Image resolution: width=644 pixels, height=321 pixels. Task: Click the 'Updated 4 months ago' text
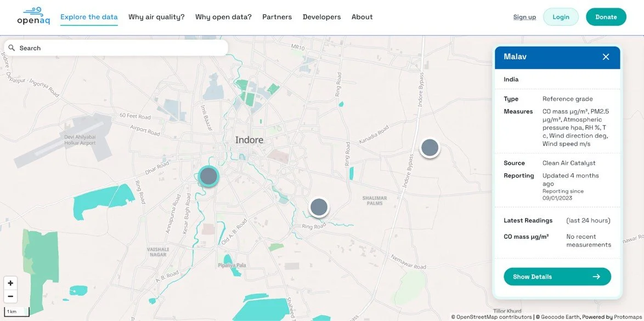tap(570, 180)
